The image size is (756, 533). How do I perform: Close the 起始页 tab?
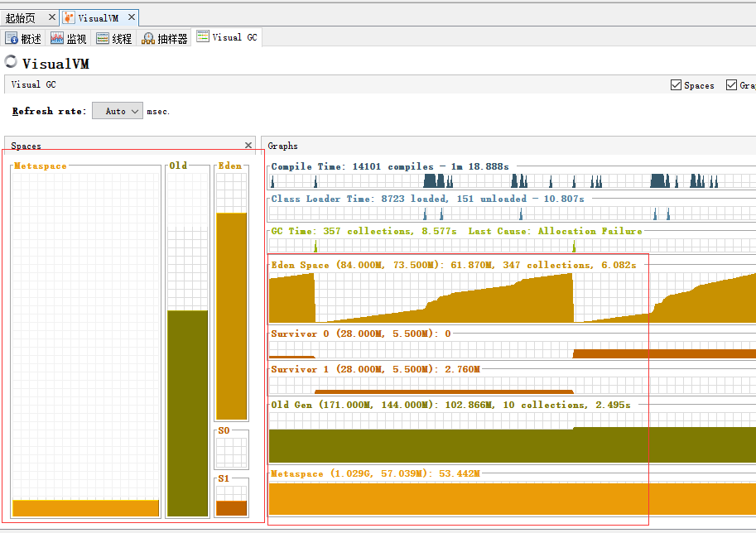click(x=52, y=17)
